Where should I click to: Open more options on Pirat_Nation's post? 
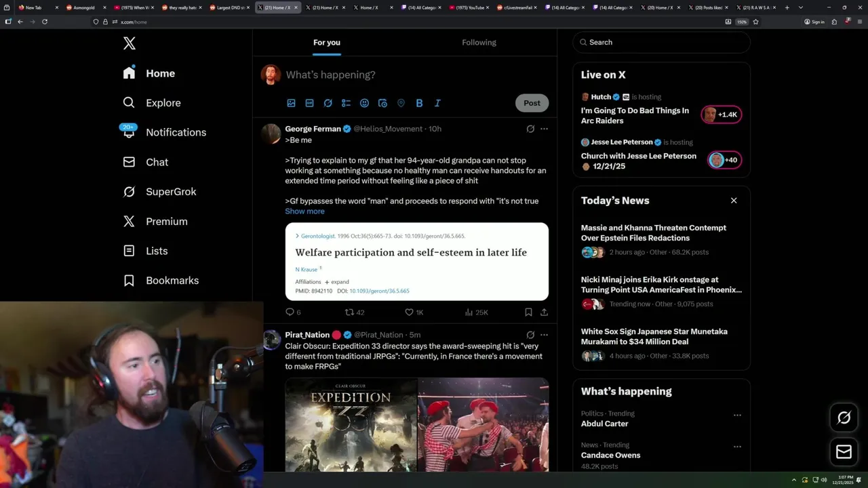coord(544,335)
